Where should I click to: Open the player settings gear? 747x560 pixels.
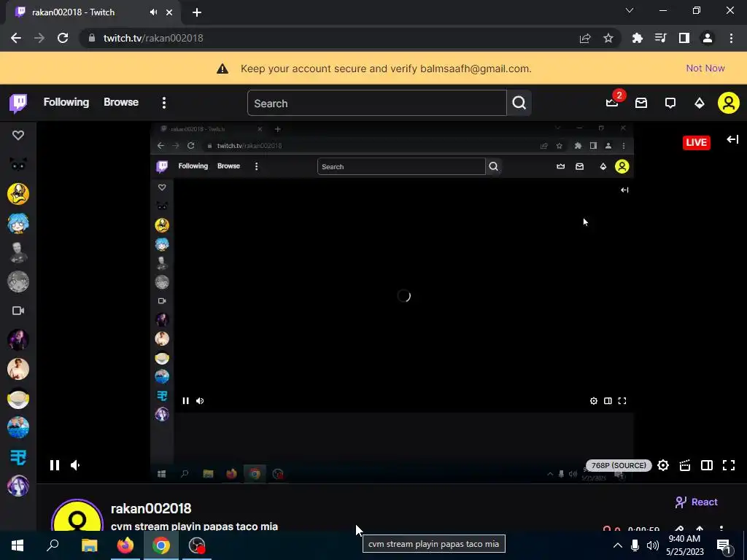pos(663,465)
